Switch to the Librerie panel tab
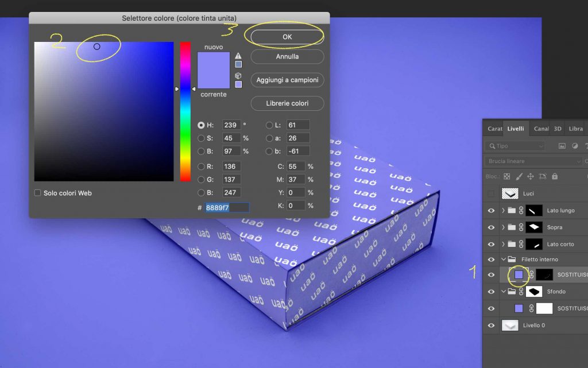 pos(575,129)
